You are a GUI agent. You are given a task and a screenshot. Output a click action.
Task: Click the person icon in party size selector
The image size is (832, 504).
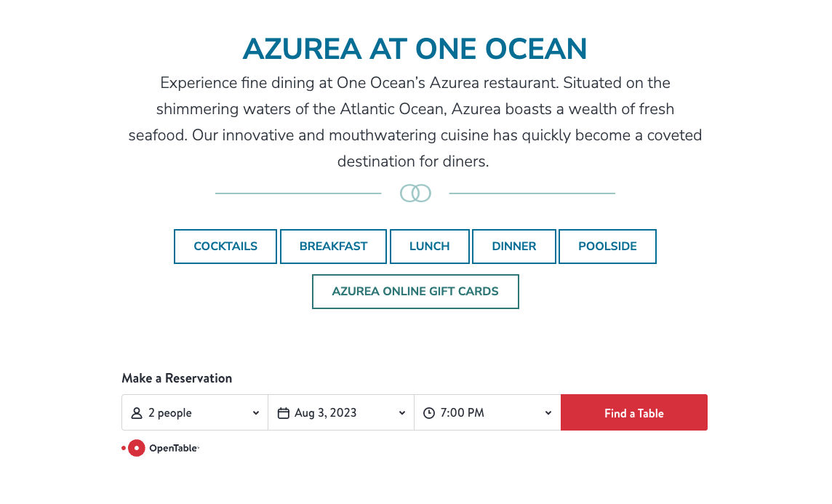tap(137, 413)
